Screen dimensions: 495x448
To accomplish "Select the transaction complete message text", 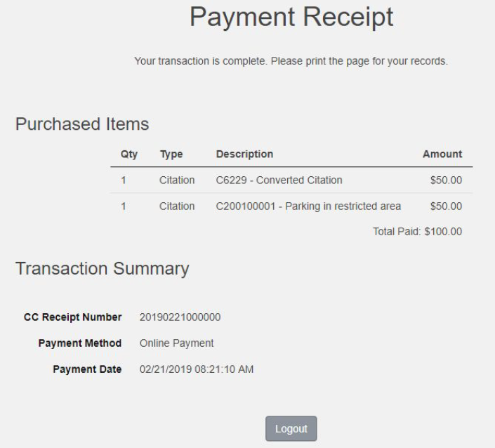I will coord(291,61).
